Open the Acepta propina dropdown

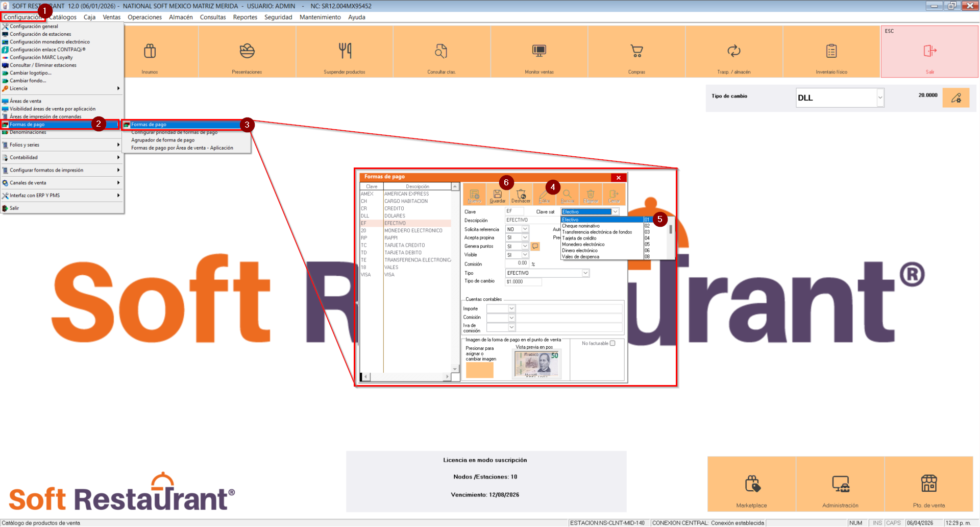click(x=525, y=237)
